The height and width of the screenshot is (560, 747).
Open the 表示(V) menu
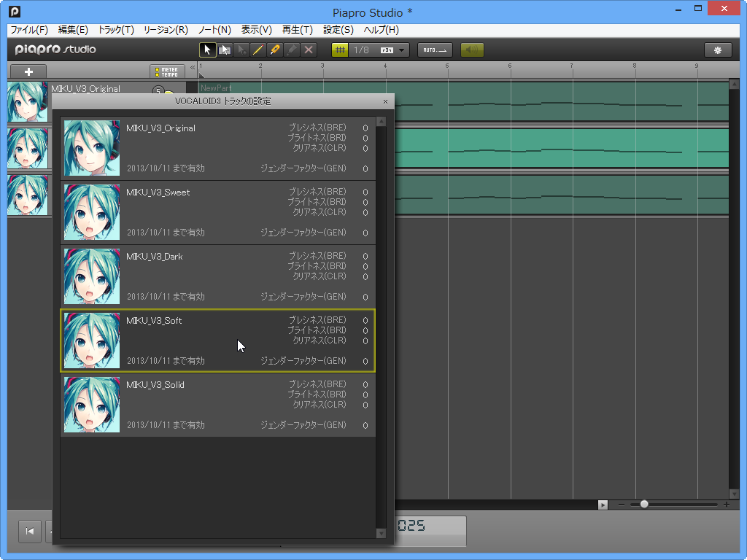(x=256, y=30)
